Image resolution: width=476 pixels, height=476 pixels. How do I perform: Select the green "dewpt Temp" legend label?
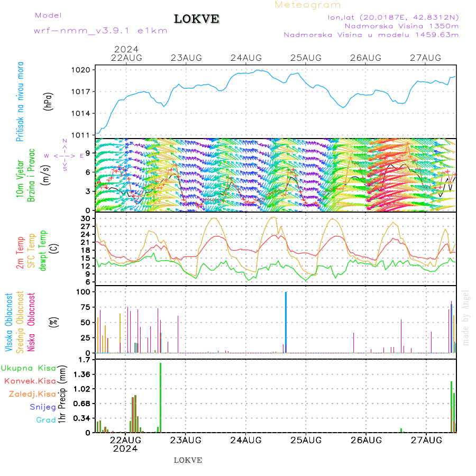coord(42,251)
